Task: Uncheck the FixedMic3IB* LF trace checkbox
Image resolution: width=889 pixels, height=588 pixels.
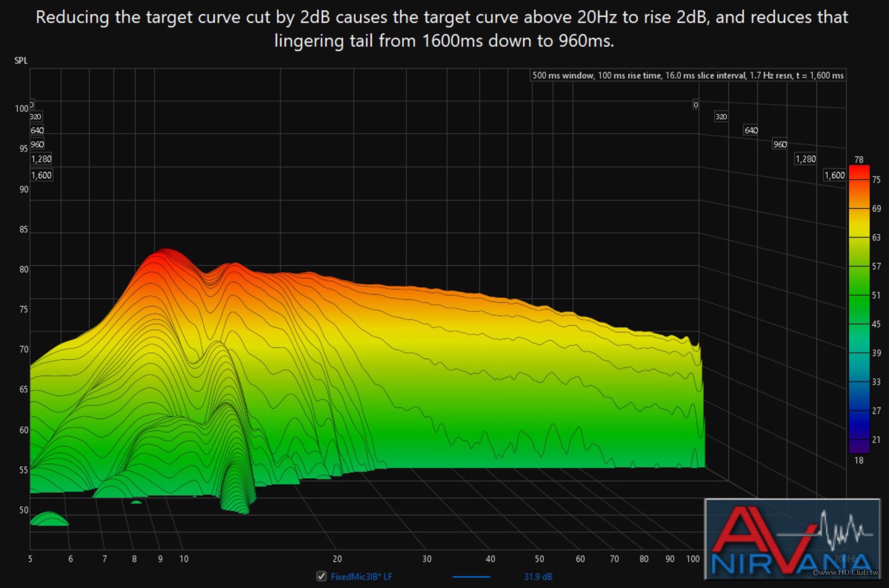Action: (x=321, y=576)
